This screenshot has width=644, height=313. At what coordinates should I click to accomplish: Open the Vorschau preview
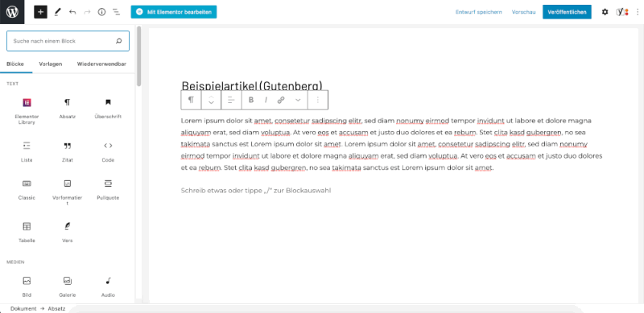tap(524, 12)
